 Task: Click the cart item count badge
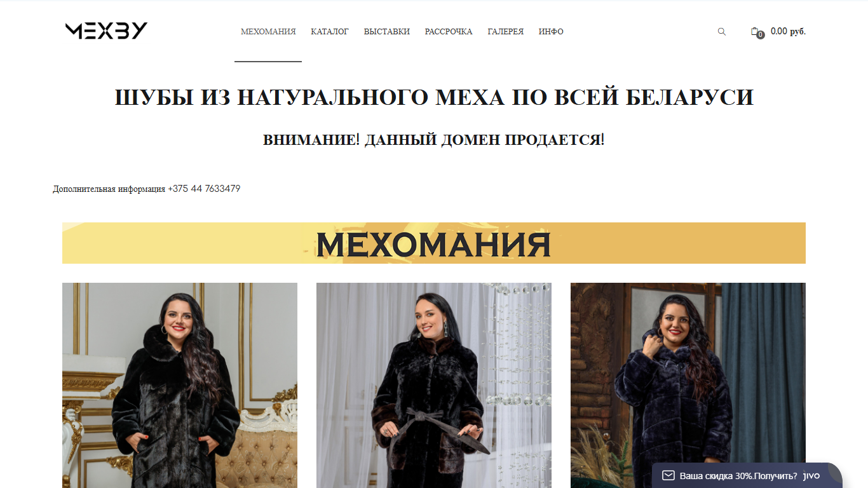761,35
